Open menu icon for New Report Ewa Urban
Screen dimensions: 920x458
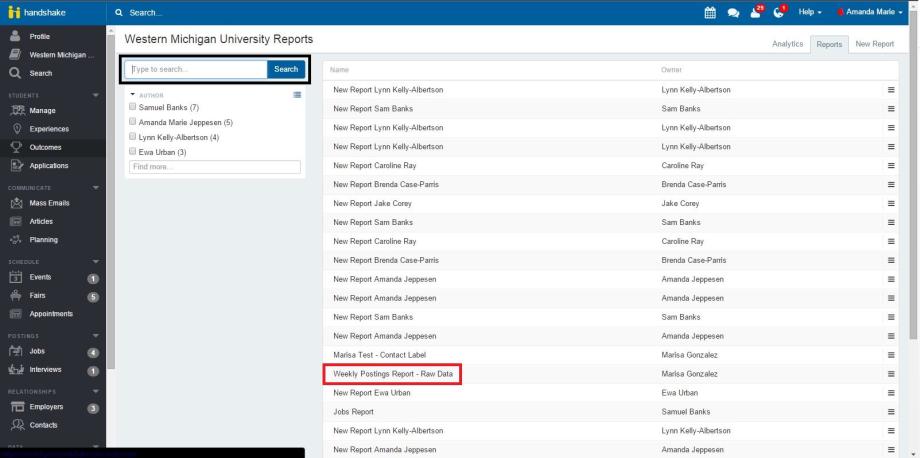(891, 393)
